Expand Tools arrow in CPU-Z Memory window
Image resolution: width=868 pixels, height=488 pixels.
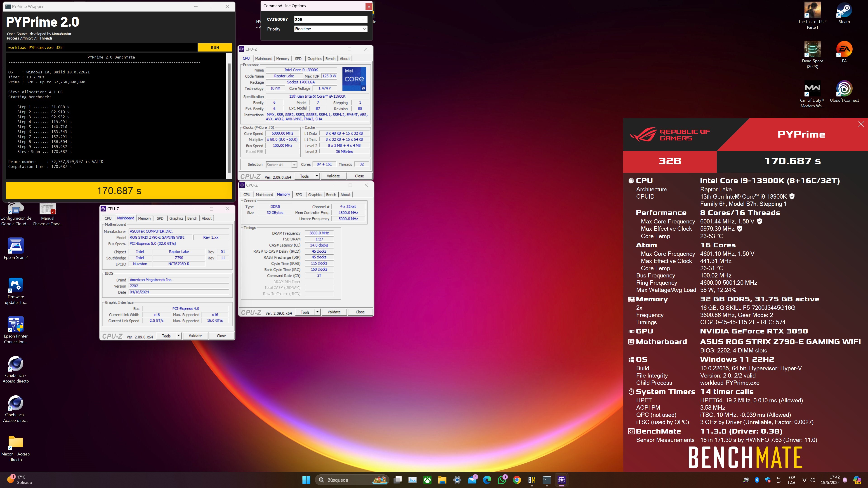click(x=317, y=312)
